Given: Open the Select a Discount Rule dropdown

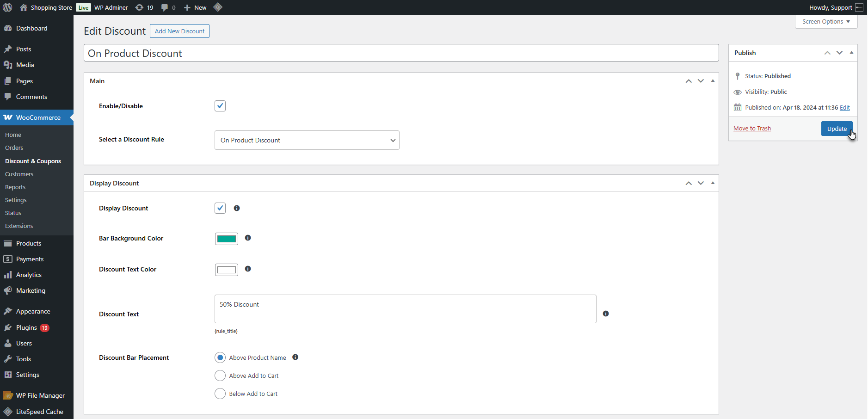Looking at the screenshot, I should coord(307,140).
